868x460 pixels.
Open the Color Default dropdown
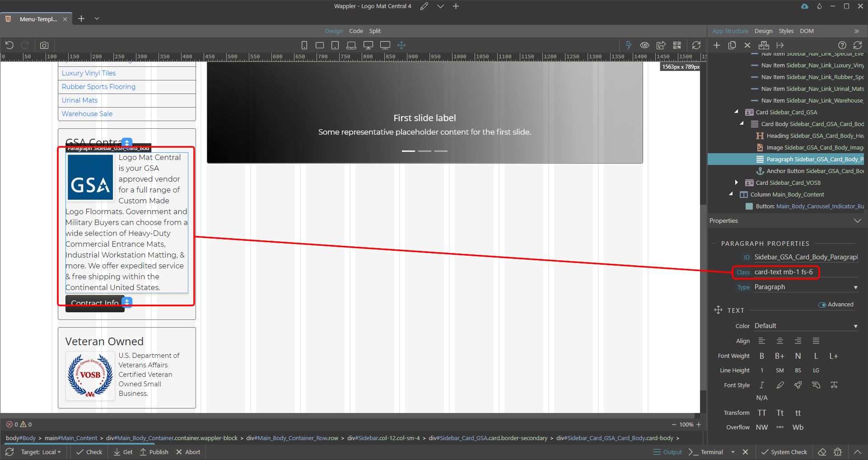tap(806, 326)
